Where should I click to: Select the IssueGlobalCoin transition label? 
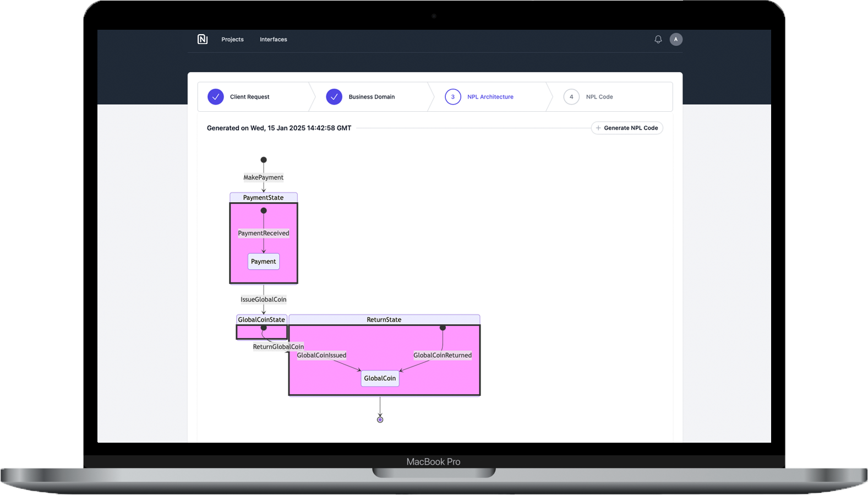(264, 300)
